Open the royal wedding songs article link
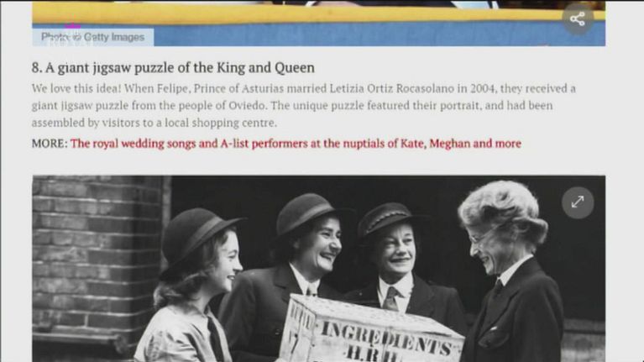The width and height of the screenshot is (644, 362). 296,144
